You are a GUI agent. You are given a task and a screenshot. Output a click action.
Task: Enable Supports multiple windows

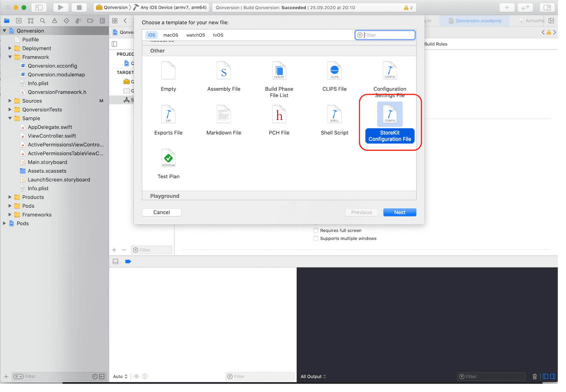[x=316, y=238]
